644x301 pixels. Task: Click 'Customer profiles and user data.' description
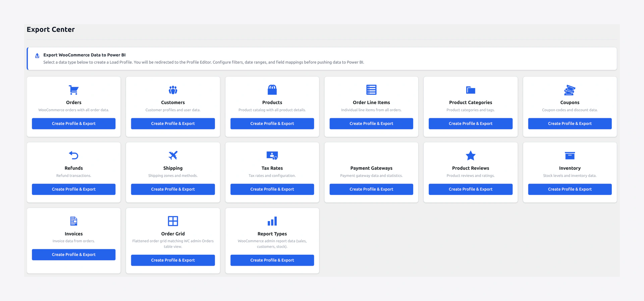(173, 110)
